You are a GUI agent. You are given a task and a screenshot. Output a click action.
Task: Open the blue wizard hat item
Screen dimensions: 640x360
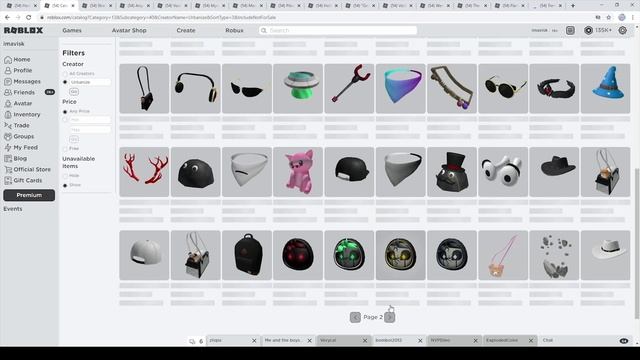point(605,89)
